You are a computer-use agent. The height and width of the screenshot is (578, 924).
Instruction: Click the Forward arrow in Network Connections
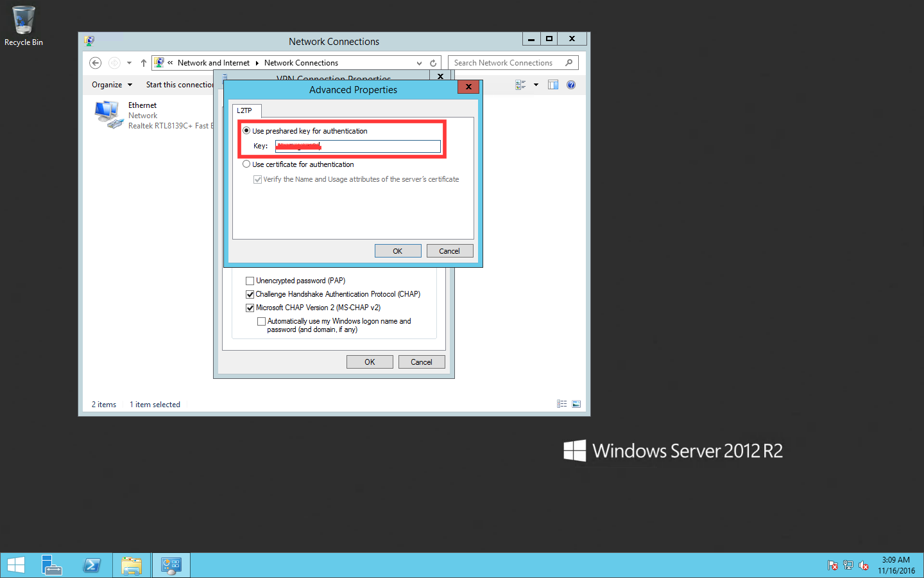pyautogui.click(x=114, y=63)
